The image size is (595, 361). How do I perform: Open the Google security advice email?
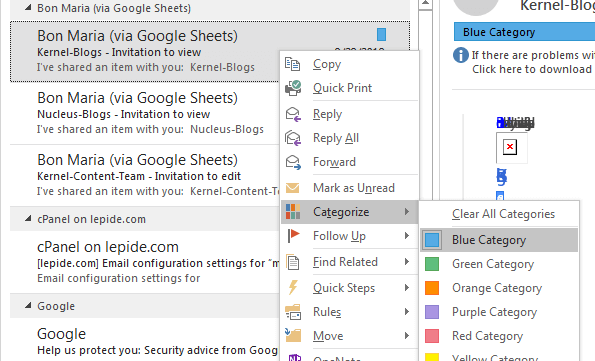coord(145,340)
